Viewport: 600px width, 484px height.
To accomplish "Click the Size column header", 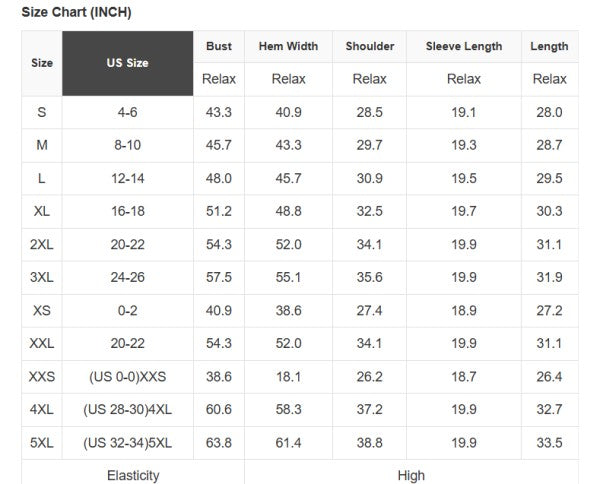I will 42,63.
